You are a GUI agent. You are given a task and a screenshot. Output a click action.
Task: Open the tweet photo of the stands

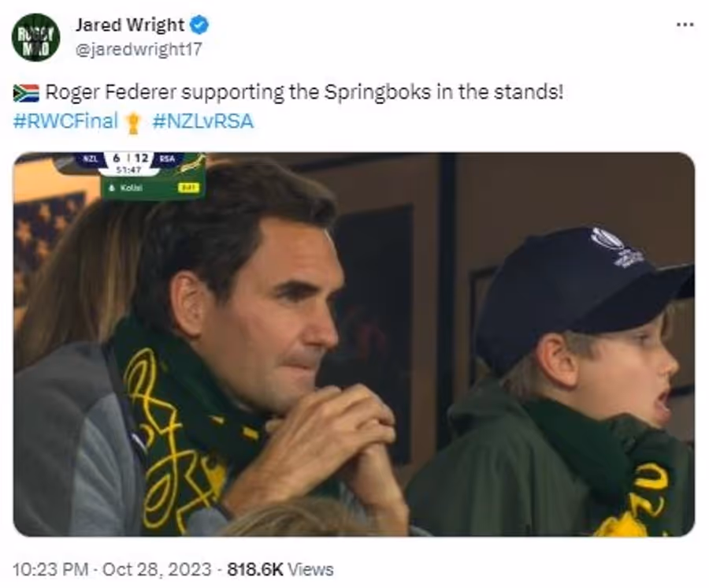click(354, 344)
